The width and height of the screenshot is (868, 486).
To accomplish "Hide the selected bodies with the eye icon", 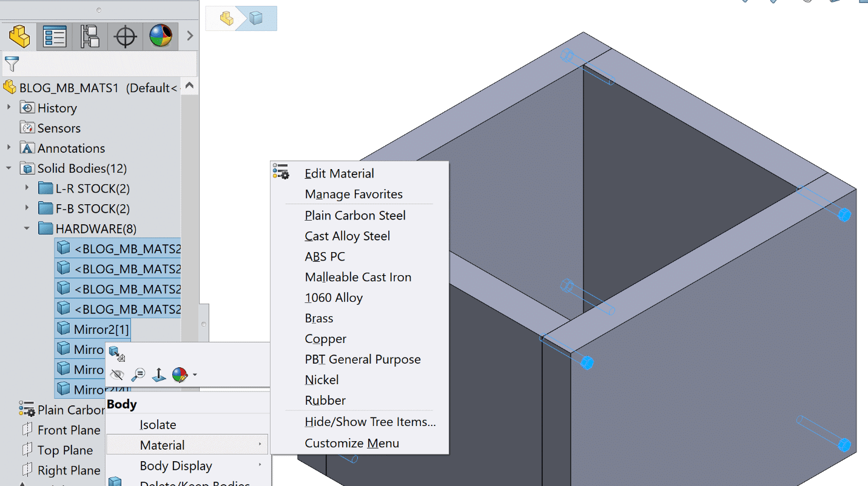I will [x=117, y=375].
